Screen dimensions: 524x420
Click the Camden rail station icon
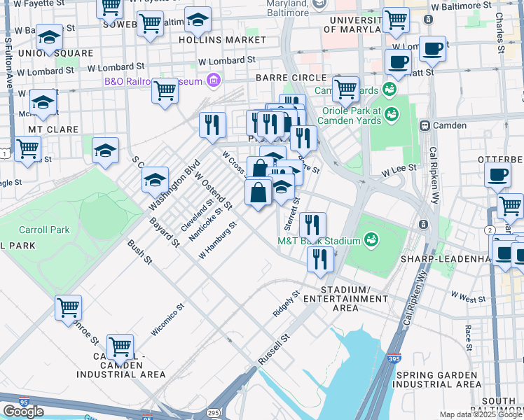(425, 125)
